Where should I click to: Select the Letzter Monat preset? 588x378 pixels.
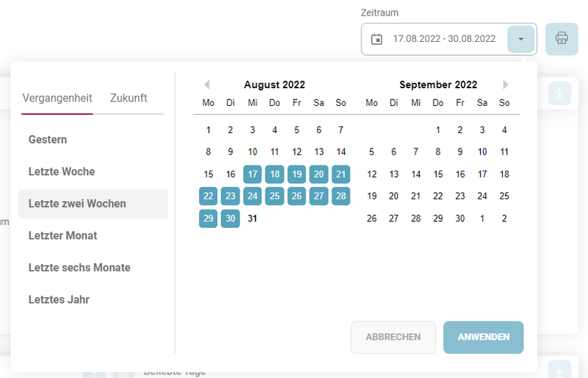click(x=62, y=235)
